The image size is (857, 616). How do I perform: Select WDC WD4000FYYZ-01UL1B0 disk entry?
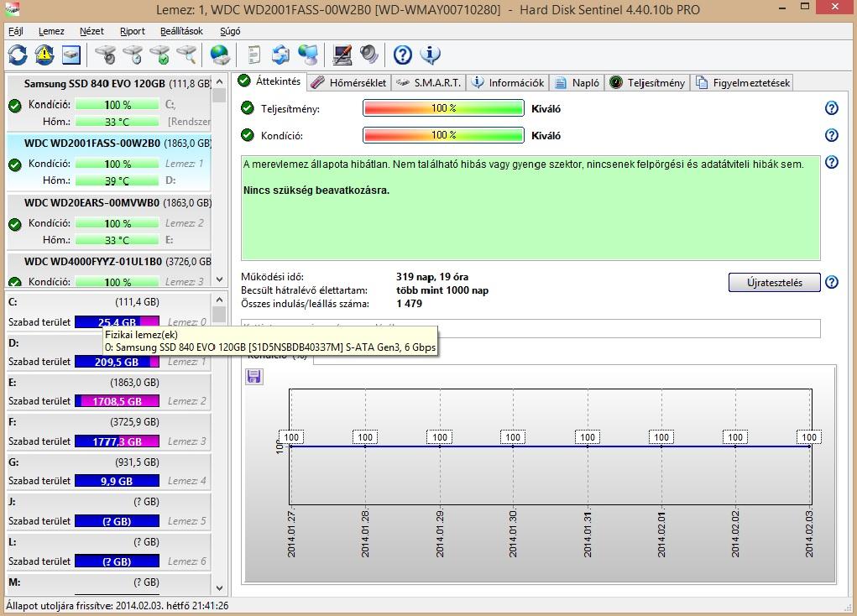click(109, 270)
